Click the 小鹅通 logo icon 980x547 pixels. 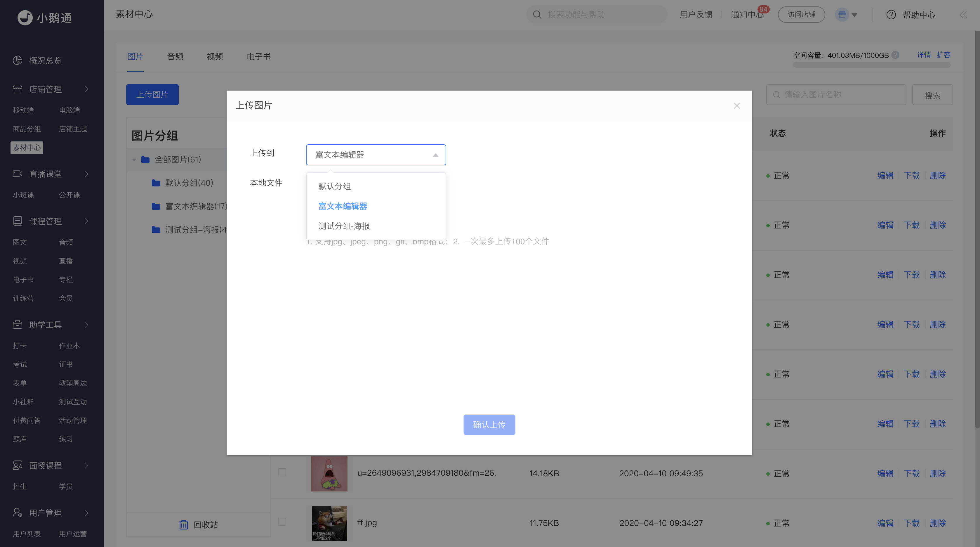25,18
